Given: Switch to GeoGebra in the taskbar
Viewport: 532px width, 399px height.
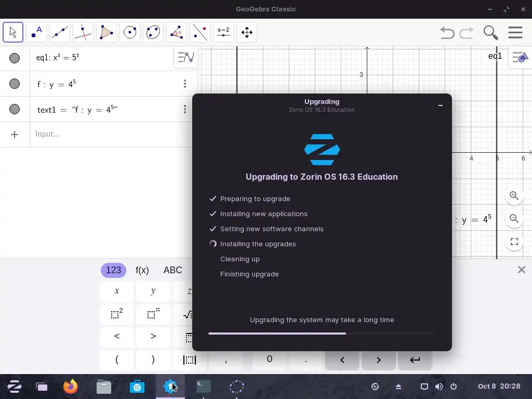Looking at the screenshot, I should [237, 387].
